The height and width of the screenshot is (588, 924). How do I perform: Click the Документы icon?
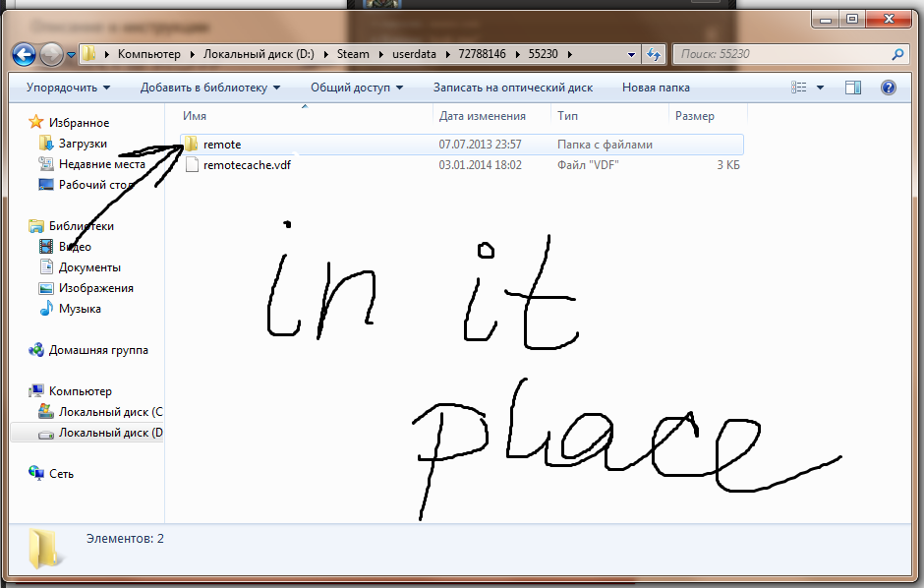pos(46,266)
